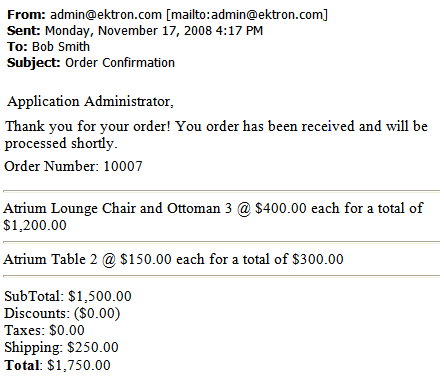Click the Atrium Lounge Chair and Ottoman line
Image resolution: width=444 pixels, height=377 pixels.
[x=213, y=217]
